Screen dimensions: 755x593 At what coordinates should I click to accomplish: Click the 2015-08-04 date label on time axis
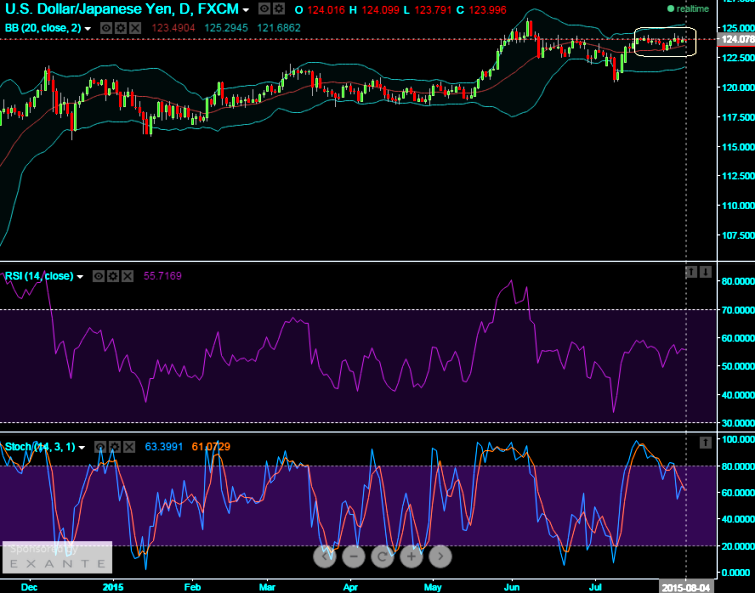coord(686,587)
